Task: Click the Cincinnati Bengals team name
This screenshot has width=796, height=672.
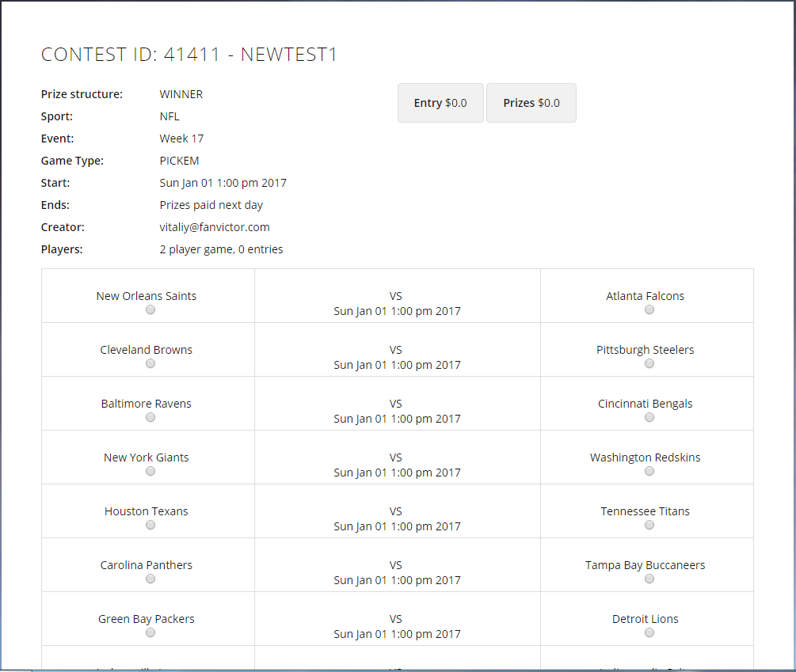Action: [x=646, y=404]
